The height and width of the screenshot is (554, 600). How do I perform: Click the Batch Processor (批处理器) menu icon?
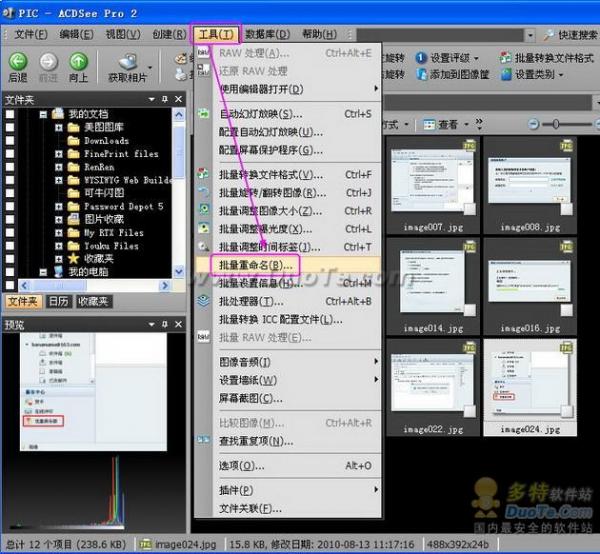pyautogui.click(x=203, y=301)
